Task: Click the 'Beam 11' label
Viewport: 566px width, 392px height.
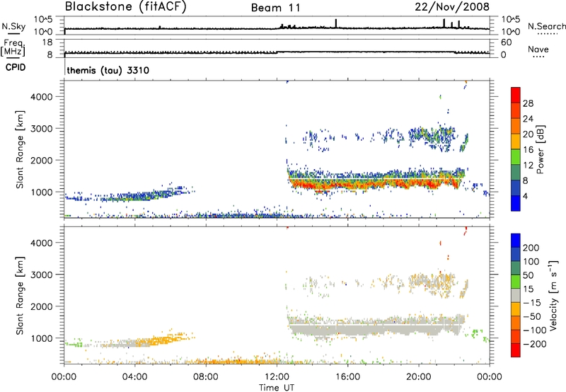Action: tap(276, 8)
